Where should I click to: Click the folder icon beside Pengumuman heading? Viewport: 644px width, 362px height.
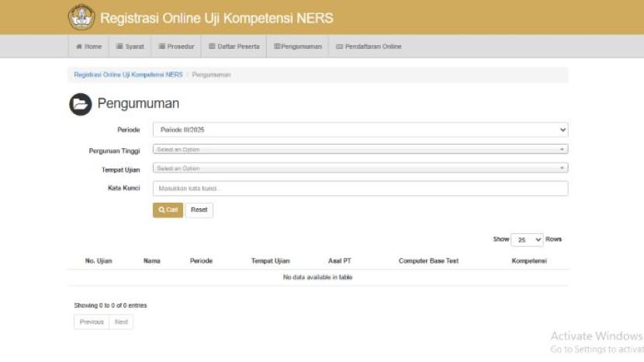point(81,104)
